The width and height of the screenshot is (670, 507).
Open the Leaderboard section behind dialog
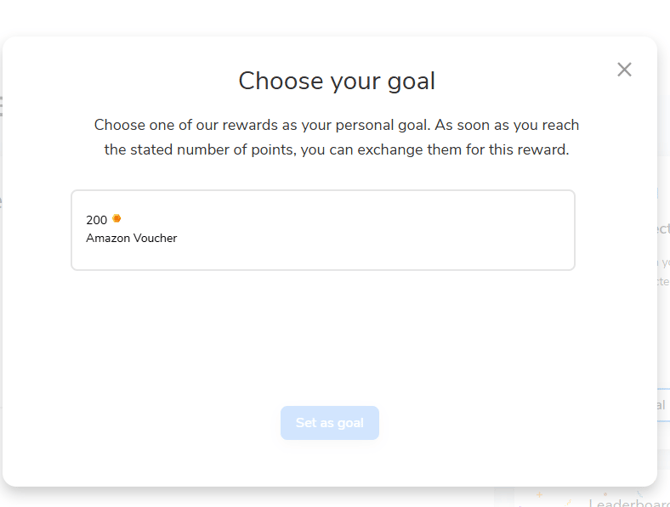(628, 502)
